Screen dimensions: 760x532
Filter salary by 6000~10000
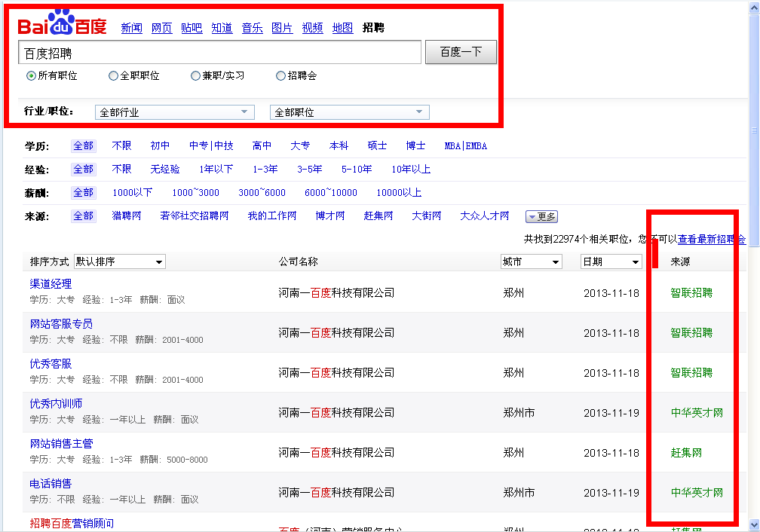[x=331, y=192]
